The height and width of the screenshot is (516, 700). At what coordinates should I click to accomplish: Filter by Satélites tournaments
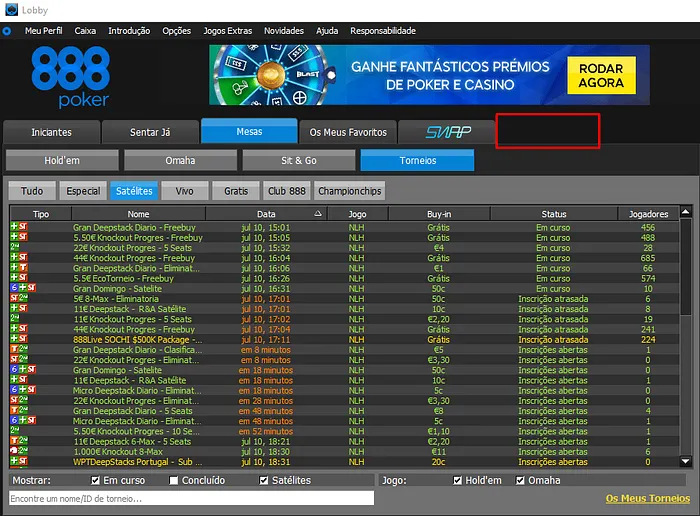click(x=134, y=191)
